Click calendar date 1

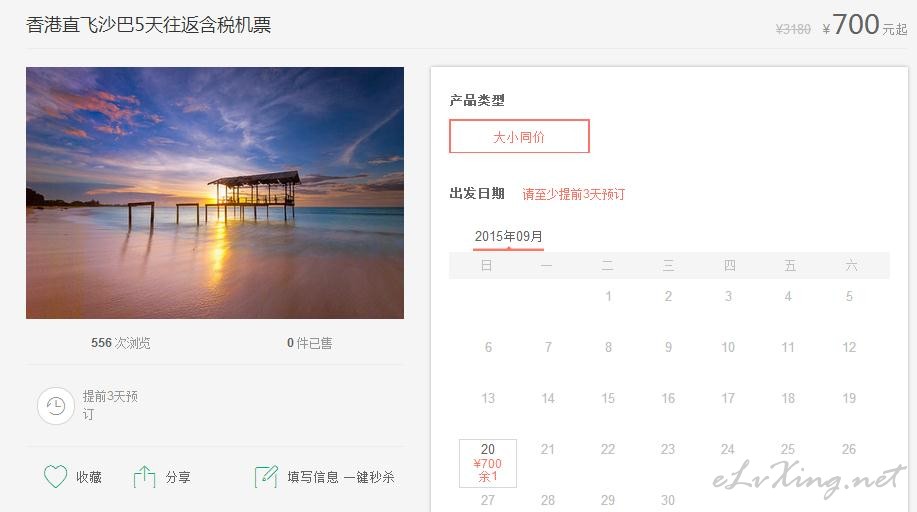[608, 296]
